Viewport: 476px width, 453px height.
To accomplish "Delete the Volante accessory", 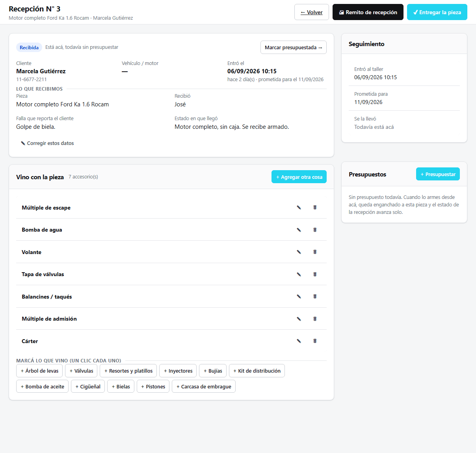I will (315, 252).
